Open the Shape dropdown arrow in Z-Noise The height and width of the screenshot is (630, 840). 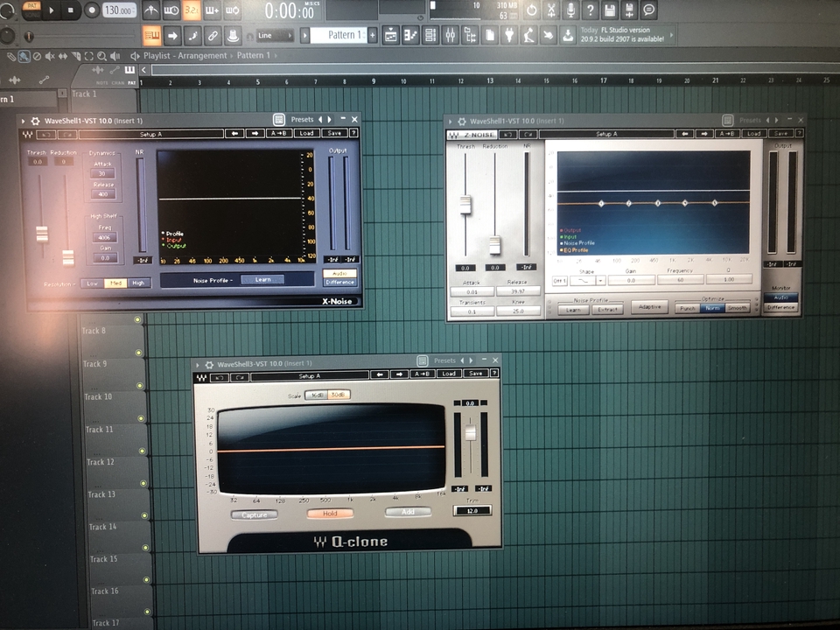pyautogui.click(x=600, y=281)
